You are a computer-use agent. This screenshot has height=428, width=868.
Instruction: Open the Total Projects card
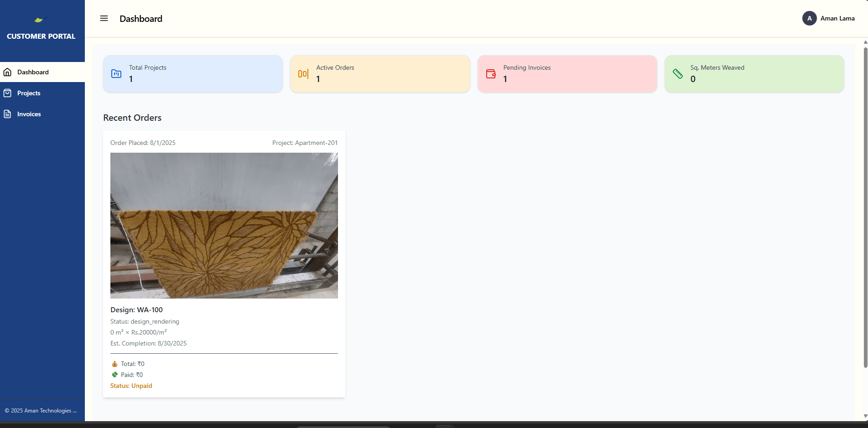pyautogui.click(x=193, y=74)
